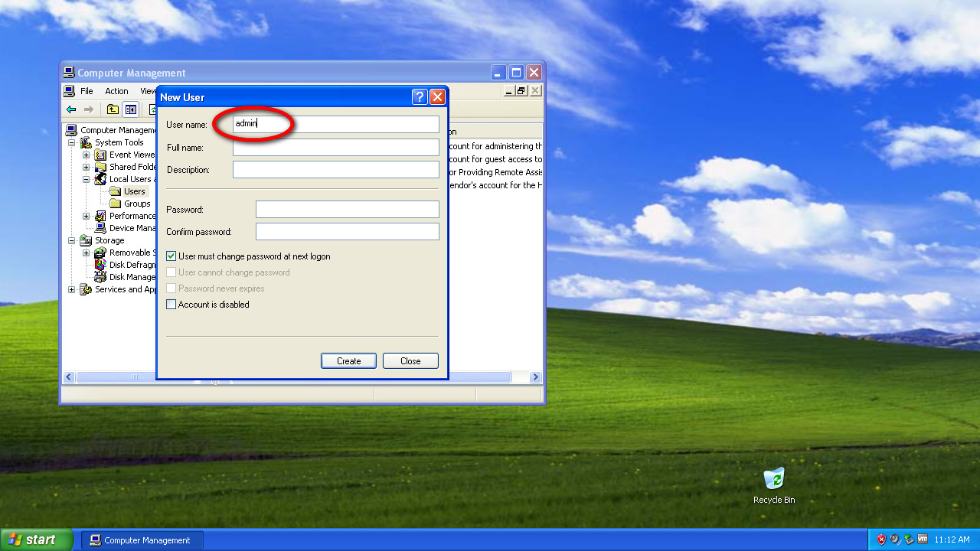Click the red security shield tray icon

pyautogui.click(x=881, y=540)
